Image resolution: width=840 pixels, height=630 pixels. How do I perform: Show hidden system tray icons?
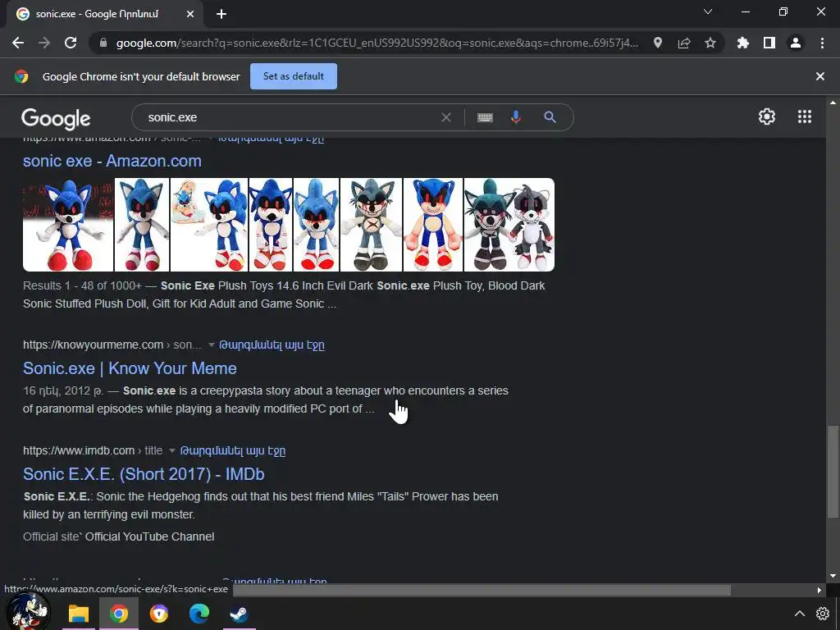[x=799, y=614]
